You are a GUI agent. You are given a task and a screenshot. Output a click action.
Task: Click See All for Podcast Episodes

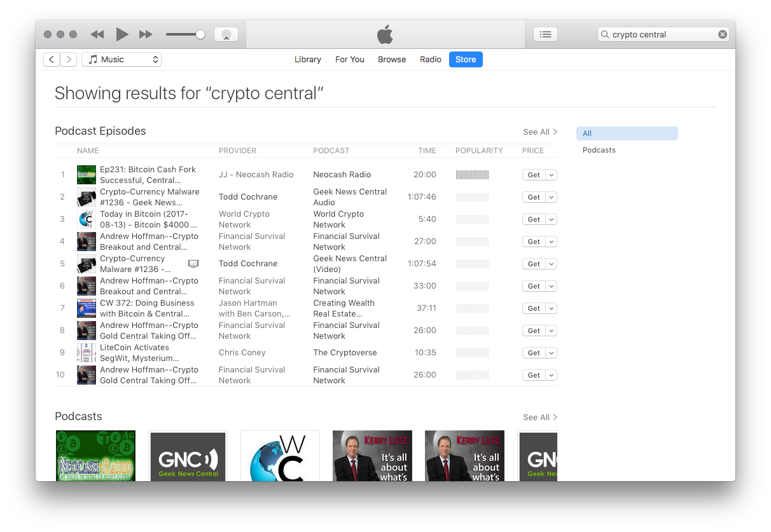click(x=540, y=132)
